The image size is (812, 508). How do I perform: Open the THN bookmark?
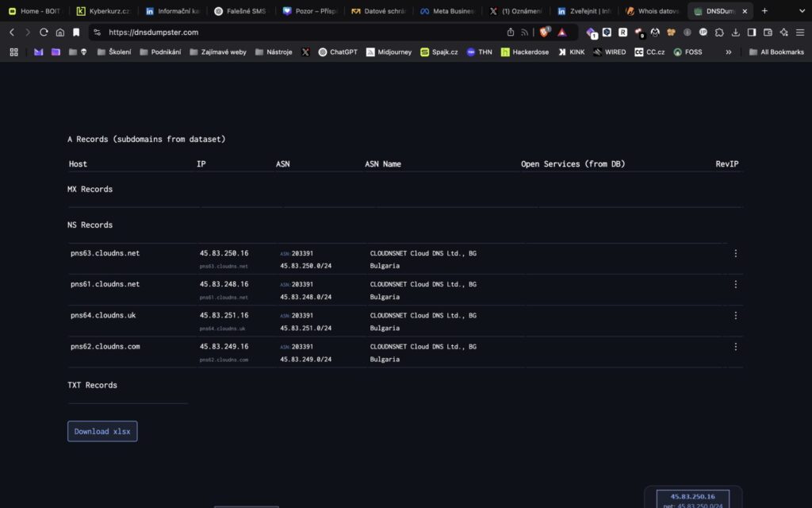point(479,52)
